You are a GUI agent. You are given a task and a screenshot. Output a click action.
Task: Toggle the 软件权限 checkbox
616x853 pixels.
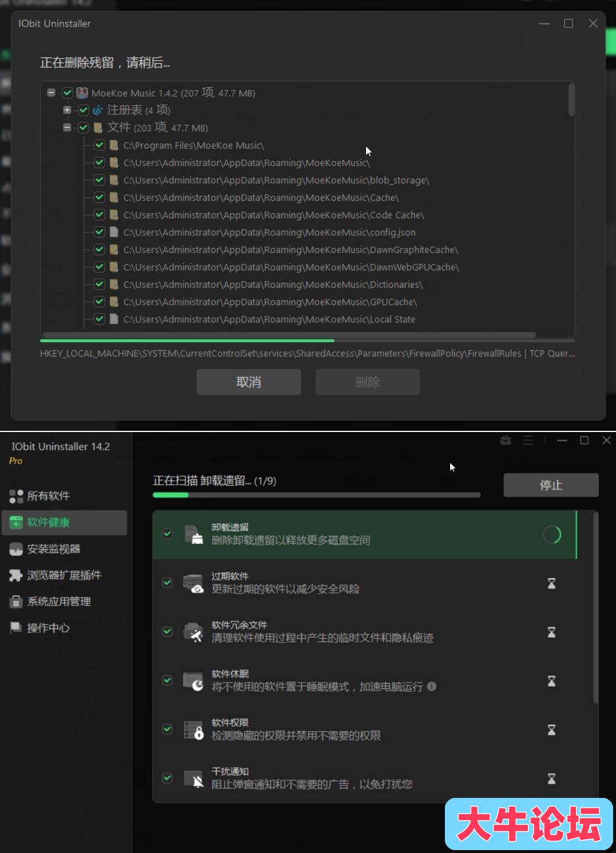click(168, 729)
